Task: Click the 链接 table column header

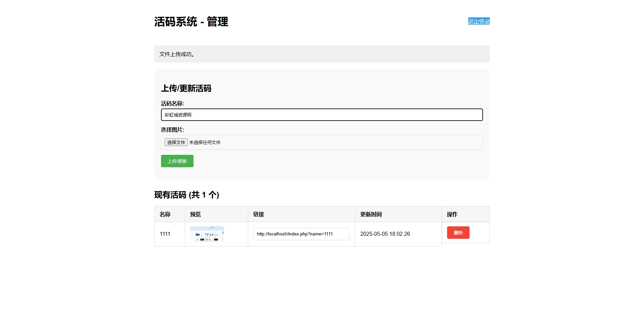Action: pos(259,214)
